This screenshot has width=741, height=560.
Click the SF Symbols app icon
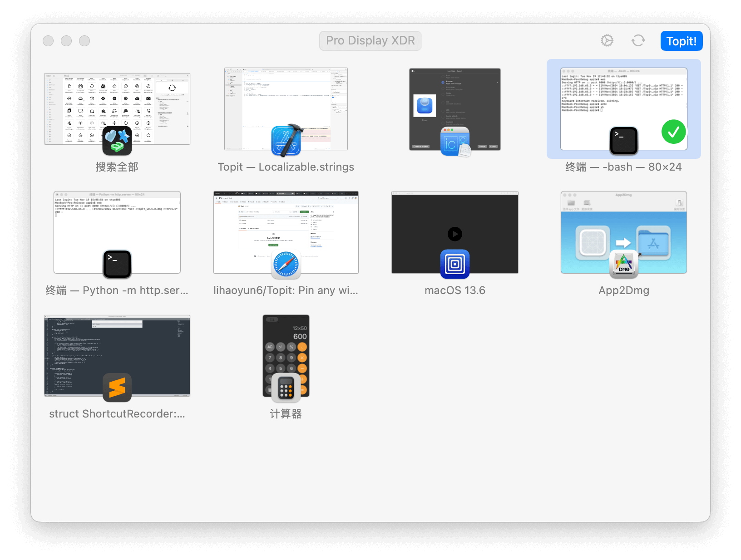(117, 140)
